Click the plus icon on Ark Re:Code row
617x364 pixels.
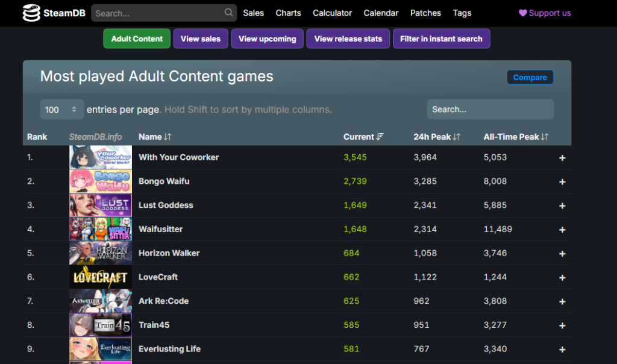(x=562, y=302)
